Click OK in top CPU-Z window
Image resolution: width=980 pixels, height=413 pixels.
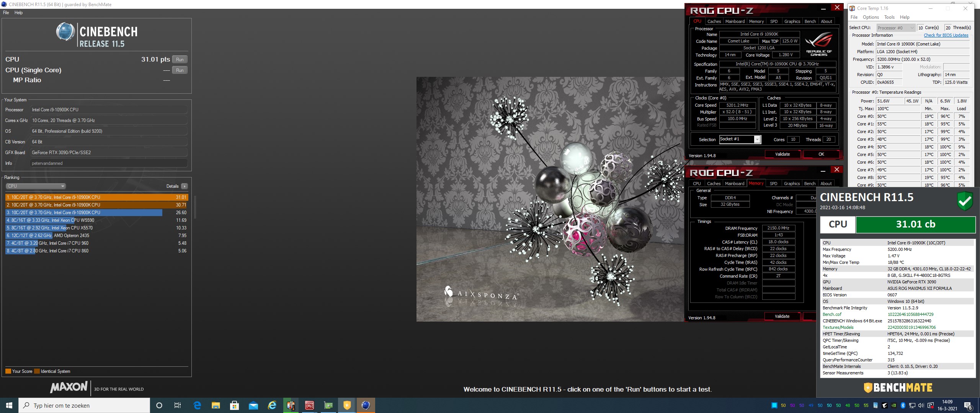click(x=821, y=154)
